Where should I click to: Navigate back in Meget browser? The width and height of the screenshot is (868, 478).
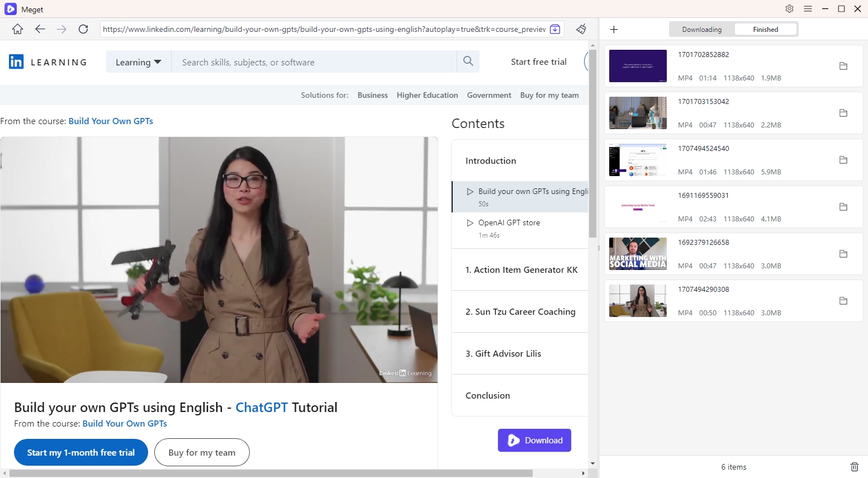pos(40,29)
